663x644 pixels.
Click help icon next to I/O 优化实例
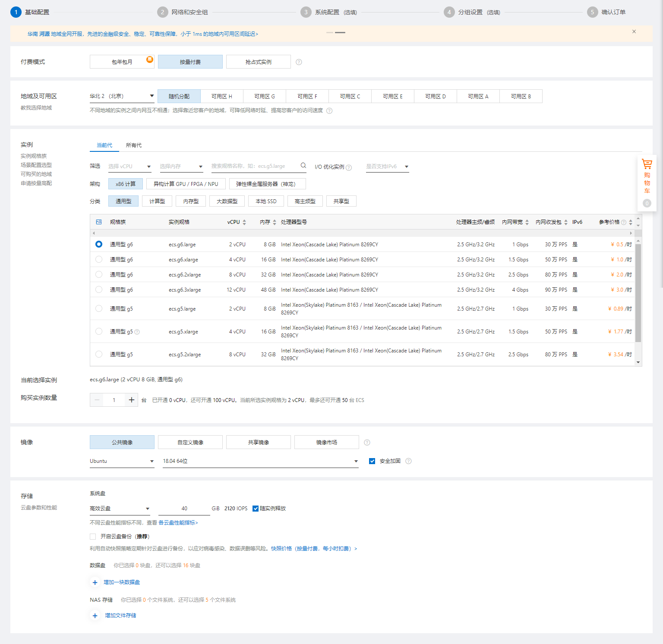[349, 167]
